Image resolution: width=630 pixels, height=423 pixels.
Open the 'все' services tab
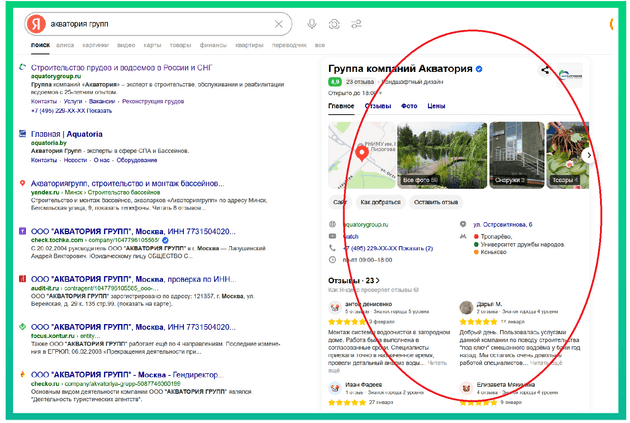pos(320,45)
